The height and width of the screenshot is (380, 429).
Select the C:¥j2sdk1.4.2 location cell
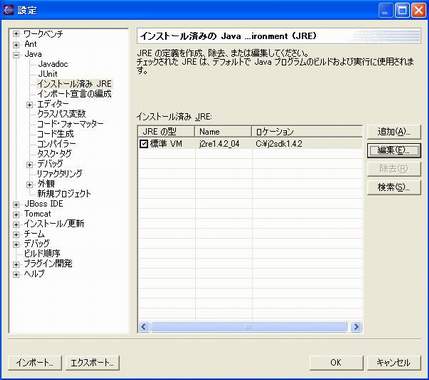coord(279,144)
